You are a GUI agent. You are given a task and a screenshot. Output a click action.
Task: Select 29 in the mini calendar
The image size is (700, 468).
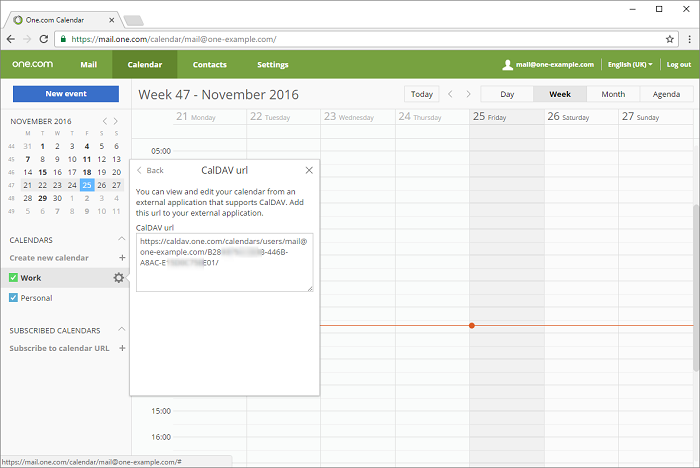[x=42, y=198]
